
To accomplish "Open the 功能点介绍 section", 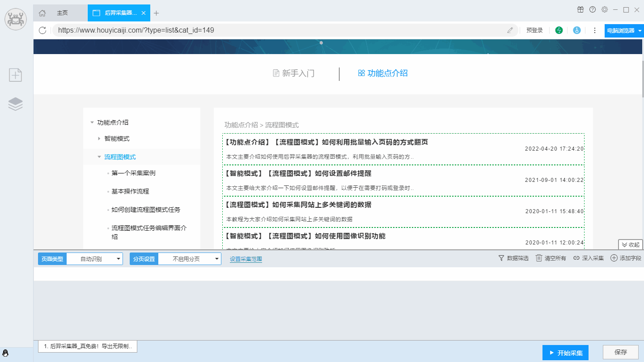I will coord(383,73).
